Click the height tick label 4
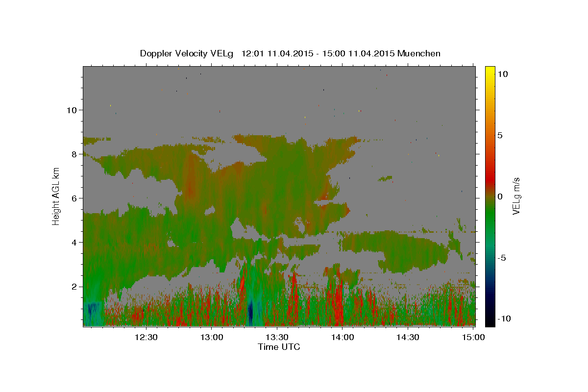588x392 pixels. [x=74, y=243]
